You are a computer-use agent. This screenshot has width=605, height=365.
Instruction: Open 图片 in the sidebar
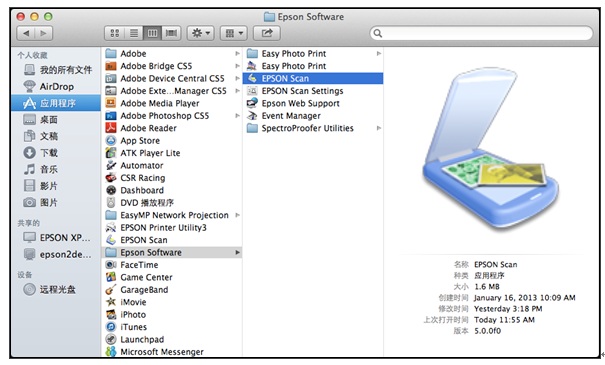pos(56,203)
